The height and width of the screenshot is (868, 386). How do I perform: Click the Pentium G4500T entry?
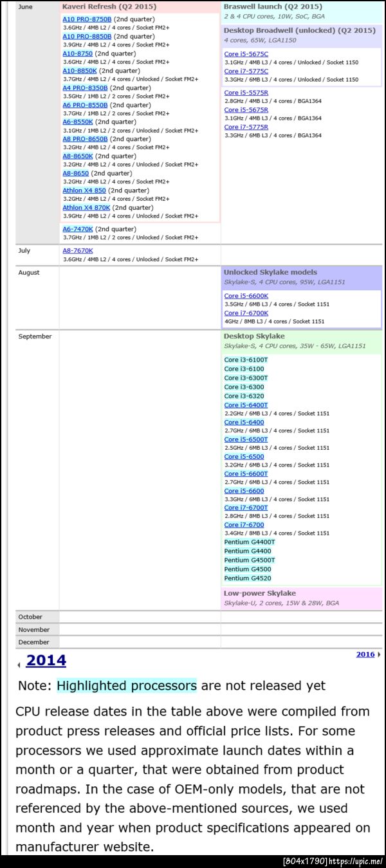[250, 560]
